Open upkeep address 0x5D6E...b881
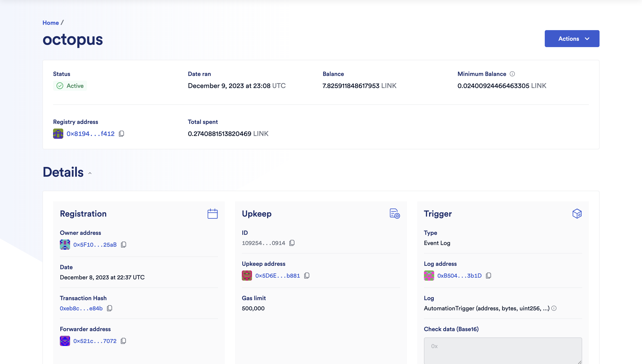The width and height of the screenshot is (642, 364). point(277,276)
